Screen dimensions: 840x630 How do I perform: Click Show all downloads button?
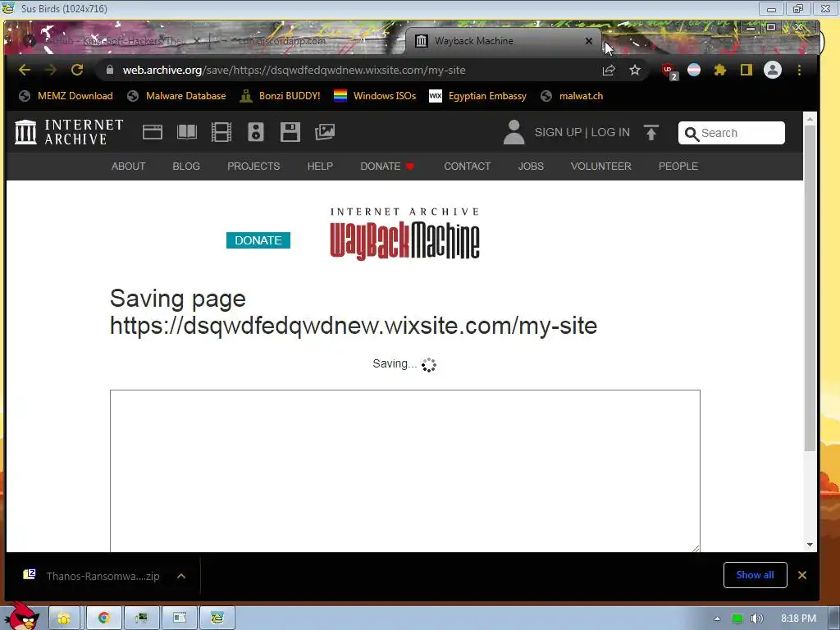(x=755, y=575)
